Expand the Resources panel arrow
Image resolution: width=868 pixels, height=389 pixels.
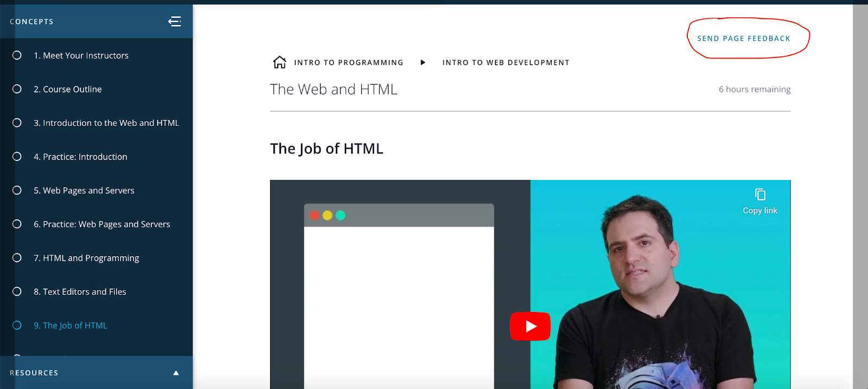[176, 373]
